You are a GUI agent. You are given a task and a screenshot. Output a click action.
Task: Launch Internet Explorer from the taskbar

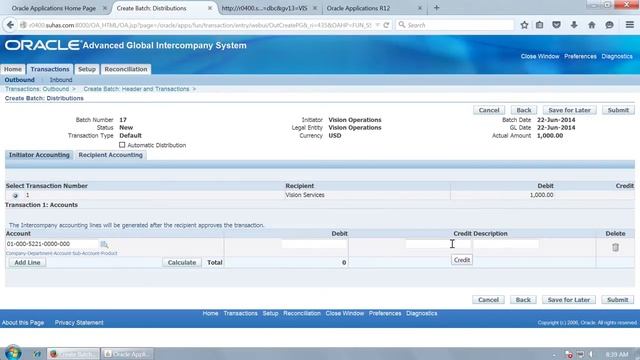(x=37, y=354)
